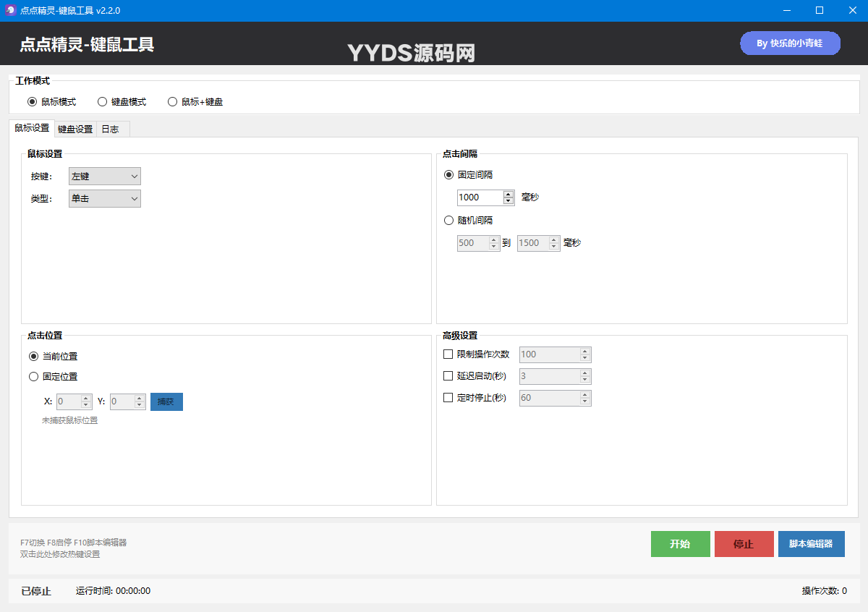Viewport: 868px width, 612px height.
Task: Select the 鼠标+键盘 work mode
Action: click(172, 101)
